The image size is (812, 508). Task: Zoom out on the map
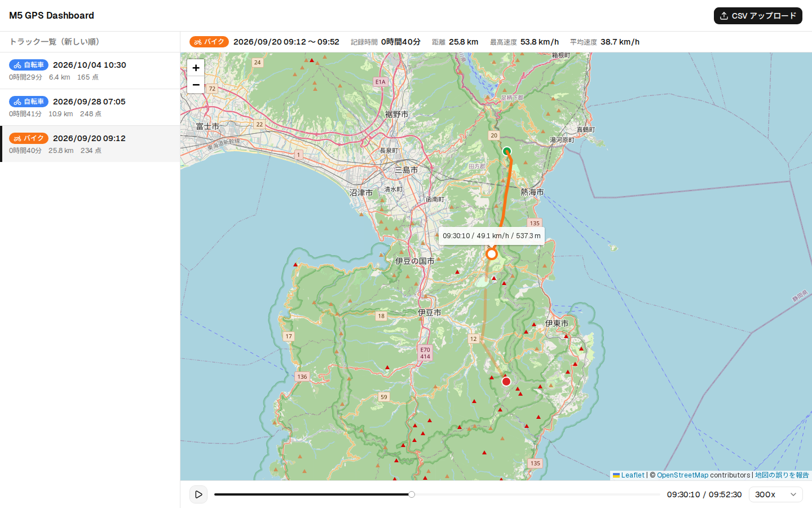pyautogui.click(x=196, y=85)
